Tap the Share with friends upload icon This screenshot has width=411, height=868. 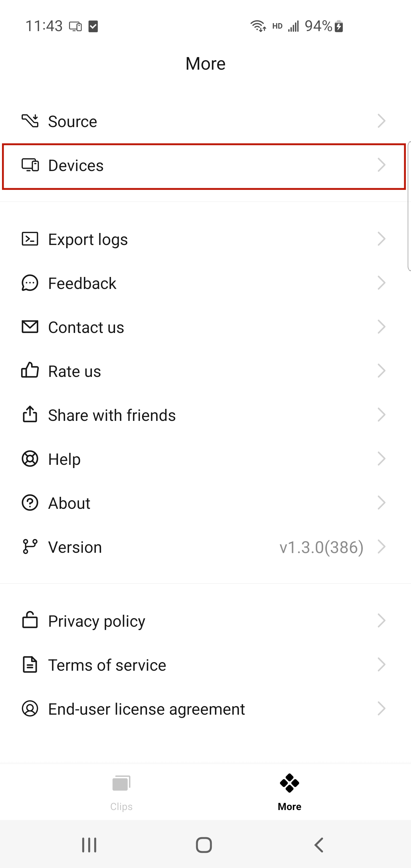(x=30, y=414)
